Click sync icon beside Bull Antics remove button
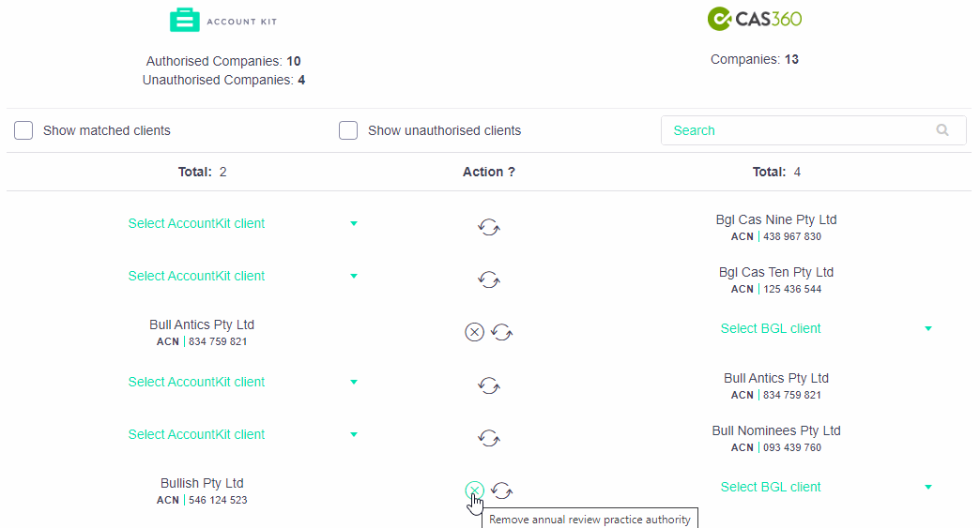 click(502, 332)
